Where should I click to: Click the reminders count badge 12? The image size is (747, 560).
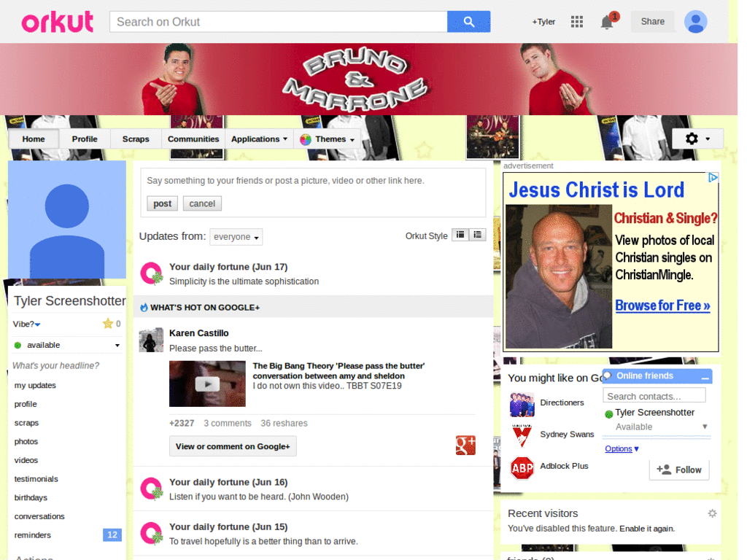112,534
